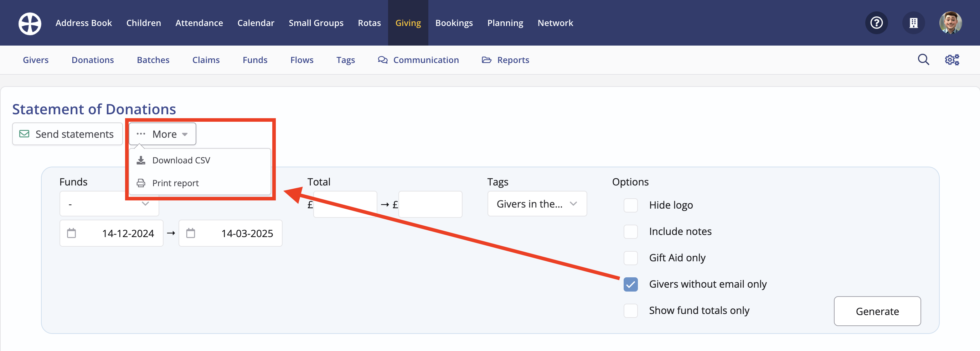The image size is (980, 351).
Task: Enable the Include notes option
Action: pyautogui.click(x=630, y=231)
